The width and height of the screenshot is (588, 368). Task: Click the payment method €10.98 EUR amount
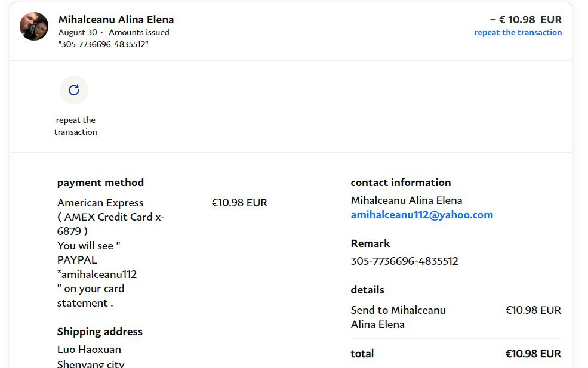239,203
